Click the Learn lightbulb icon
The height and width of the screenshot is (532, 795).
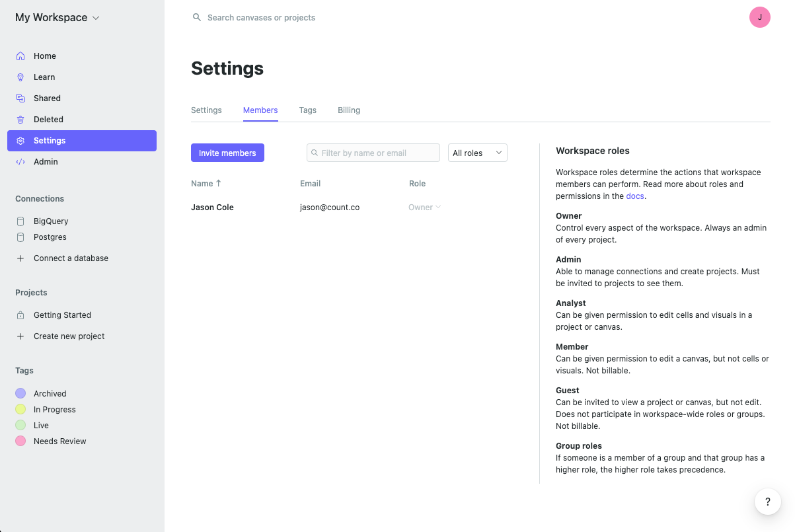click(20, 77)
